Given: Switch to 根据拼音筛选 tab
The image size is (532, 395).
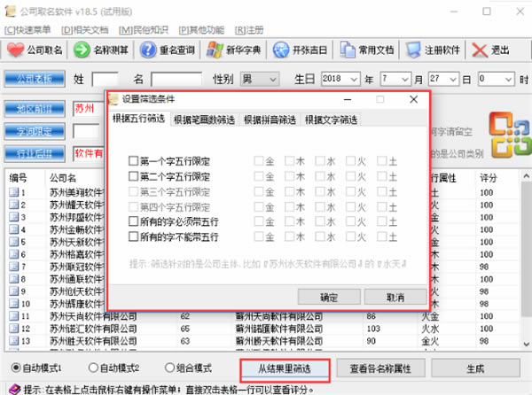Looking at the screenshot, I should click(x=270, y=120).
